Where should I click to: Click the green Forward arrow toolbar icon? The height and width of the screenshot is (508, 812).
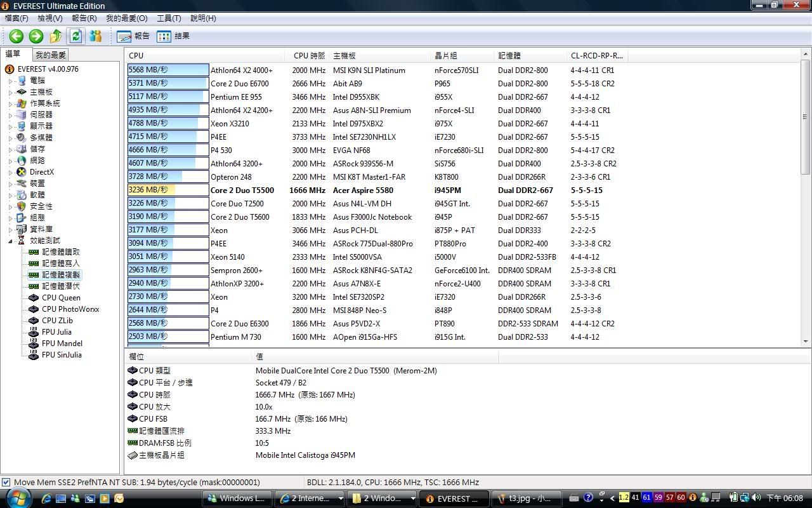[36, 36]
